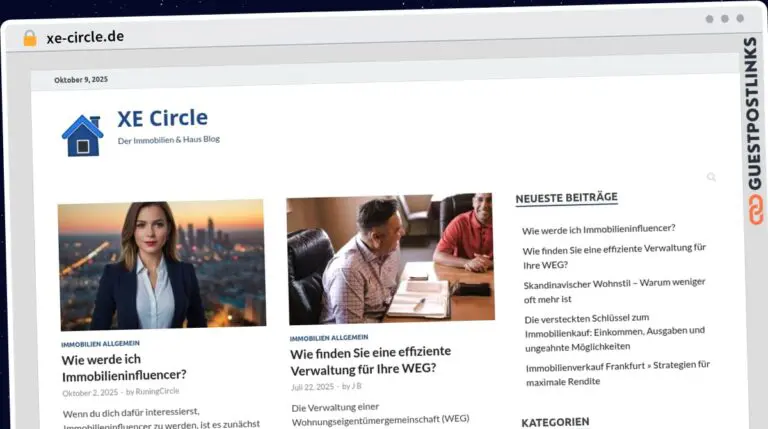This screenshot has width=768, height=429.
Task: Click the Juli 22, 2025 post date
Action: pos(311,386)
